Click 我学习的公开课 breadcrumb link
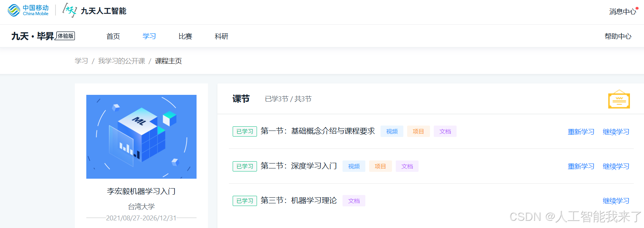This screenshot has height=228, width=644. click(122, 61)
